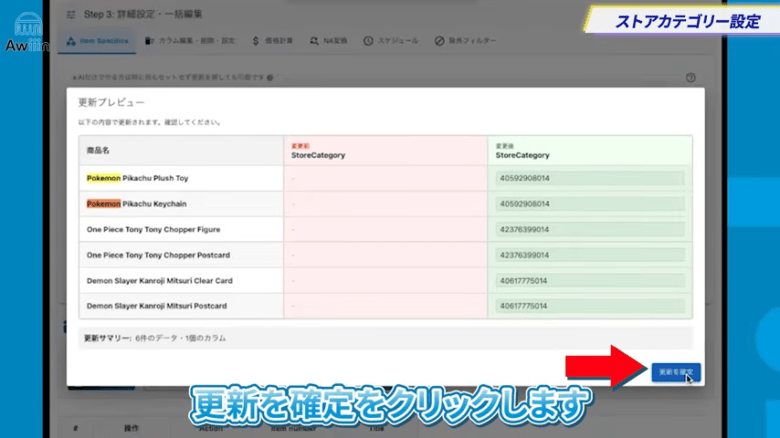Click the 更新プレビュー dialog title
Image resolution: width=780 pixels, height=438 pixels.
(111, 102)
